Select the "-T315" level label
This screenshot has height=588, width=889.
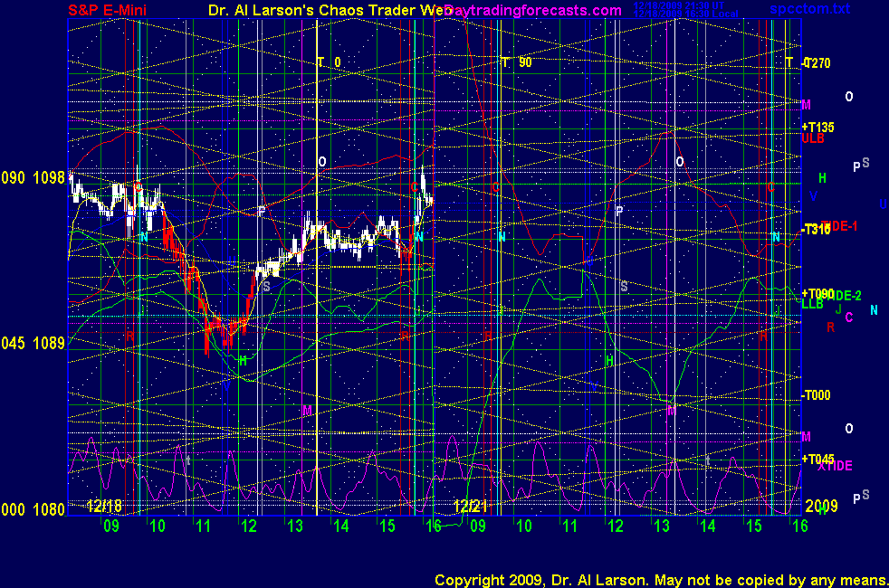[x=816, y=230]
